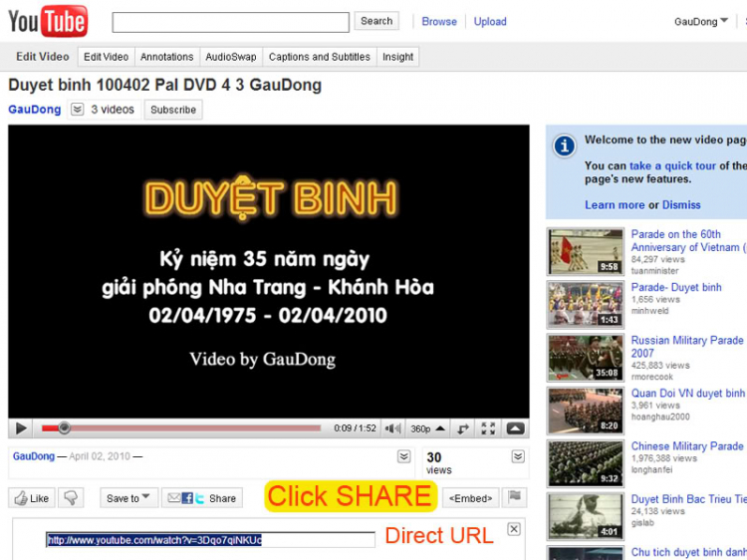Screen dimensions: 747x560
Task: Open Chinese Military Parade title link
Action: 687,446
